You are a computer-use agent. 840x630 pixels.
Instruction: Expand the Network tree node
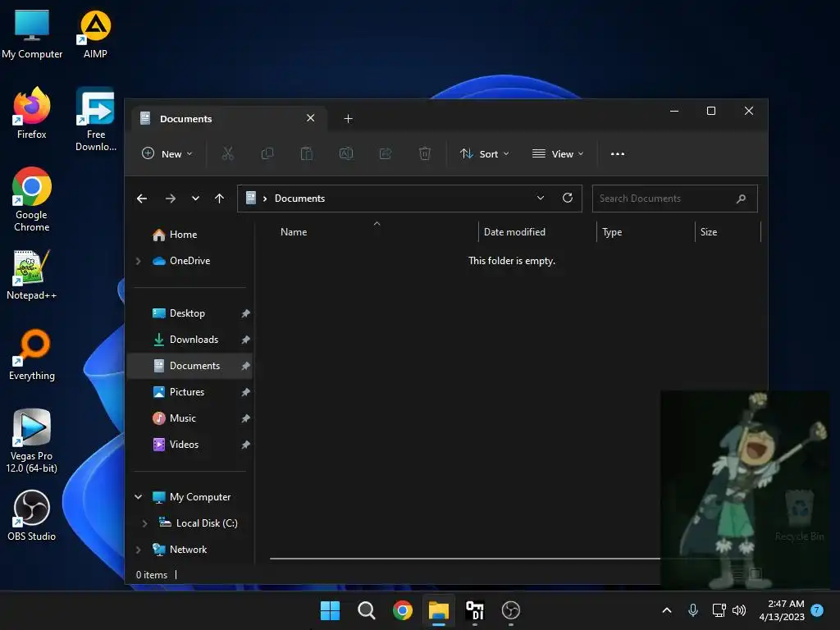click(138, 550)
